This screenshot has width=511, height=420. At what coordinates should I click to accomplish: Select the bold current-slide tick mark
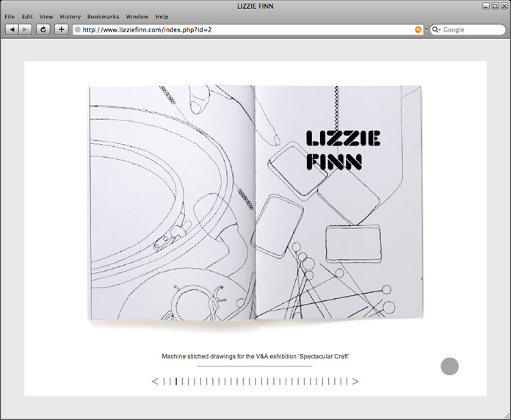click(176, 381)
